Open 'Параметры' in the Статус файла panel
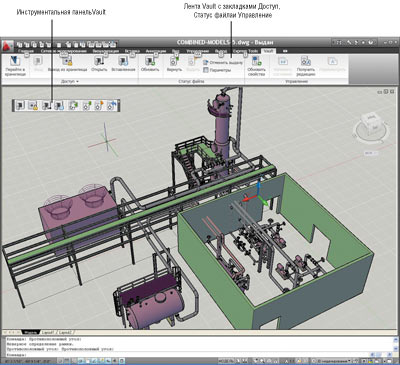Viewport: 400px width, 365px height. pyautogui.click(x=217, y=70)
